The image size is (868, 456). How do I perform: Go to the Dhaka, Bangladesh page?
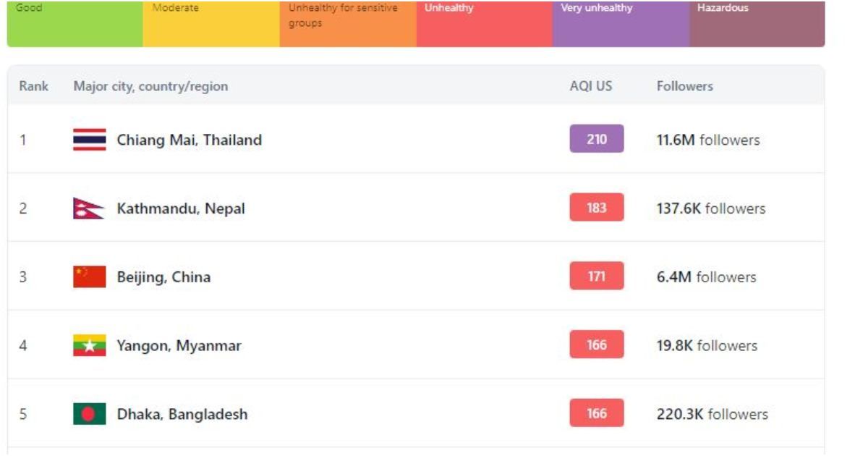(182, 414)
